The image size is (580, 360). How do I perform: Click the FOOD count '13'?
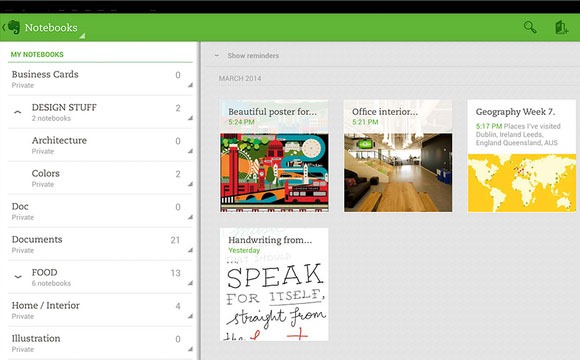[x=176, y=273]
